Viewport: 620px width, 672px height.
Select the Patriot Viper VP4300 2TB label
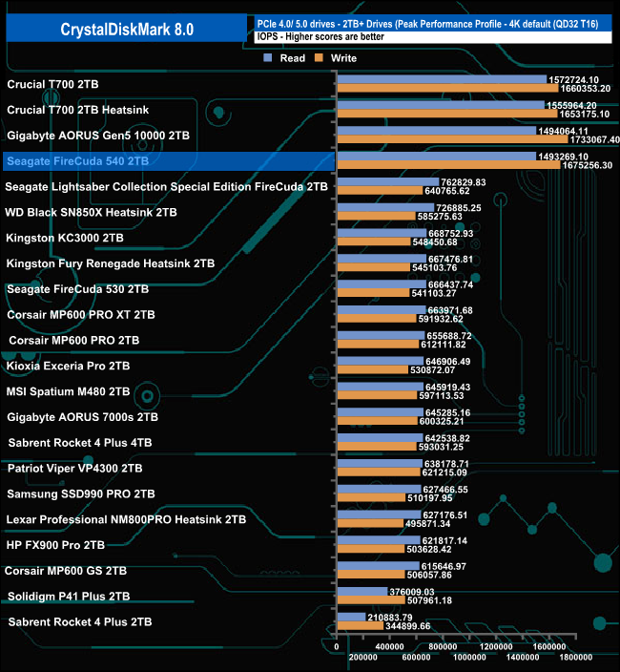click(75, 469)
